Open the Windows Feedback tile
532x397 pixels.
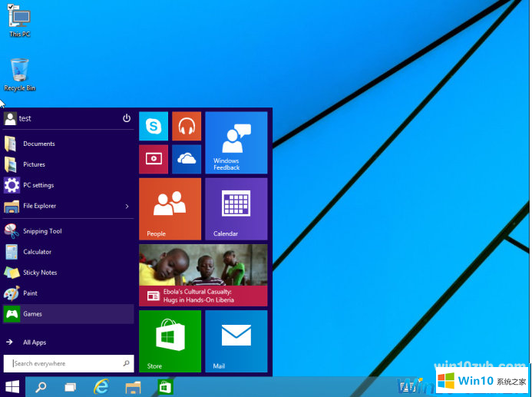[236, 143]
